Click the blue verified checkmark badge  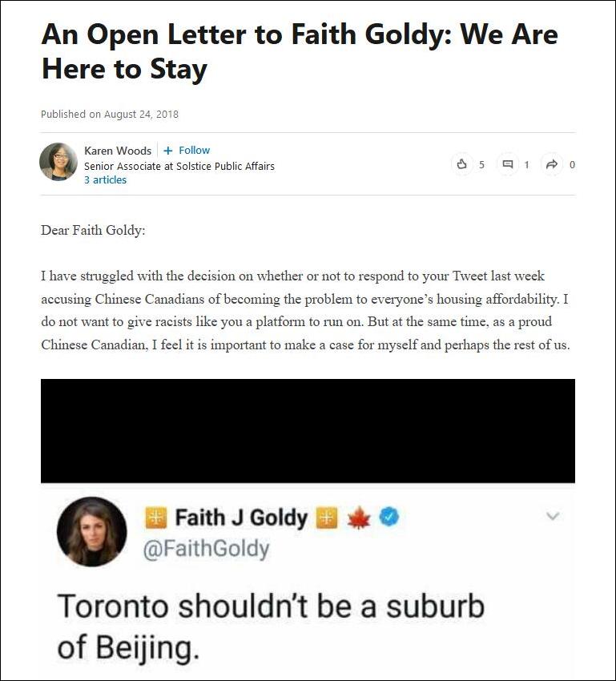pyautogui.click(x=389, y=518)
